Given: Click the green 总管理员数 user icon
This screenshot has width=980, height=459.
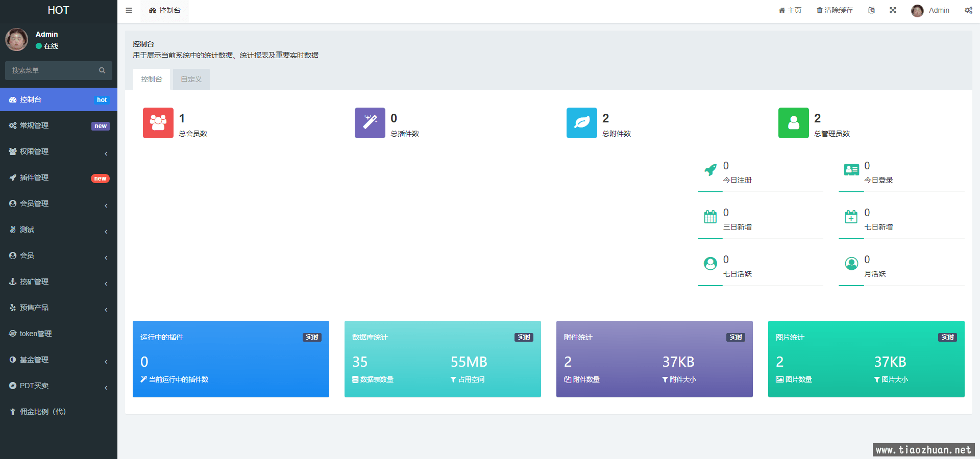Looking at the screenshot, I should click(x=794, y=123).
